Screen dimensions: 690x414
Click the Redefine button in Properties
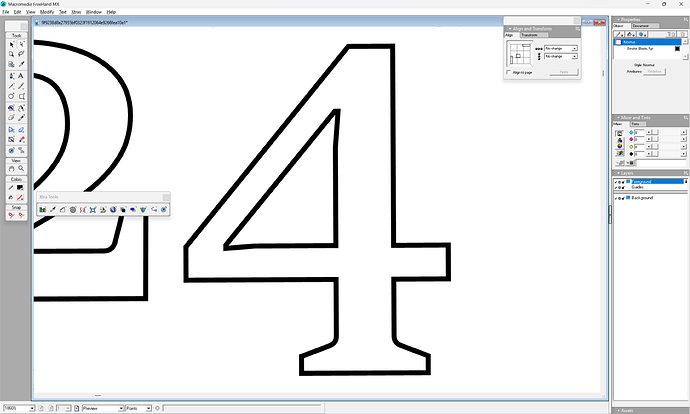(654, 71)
